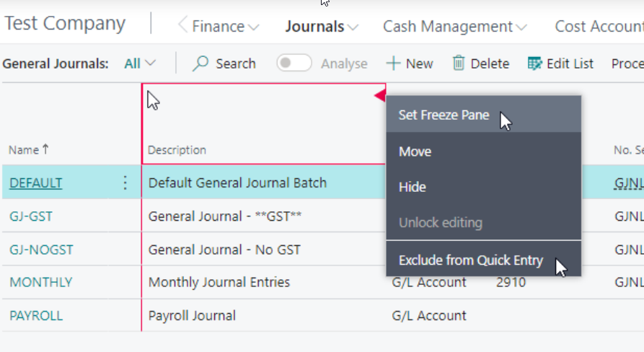Toggle the Analyse switch
Image resolution: width=644 pixels, height=352 pixels.
tap(294, 63)
